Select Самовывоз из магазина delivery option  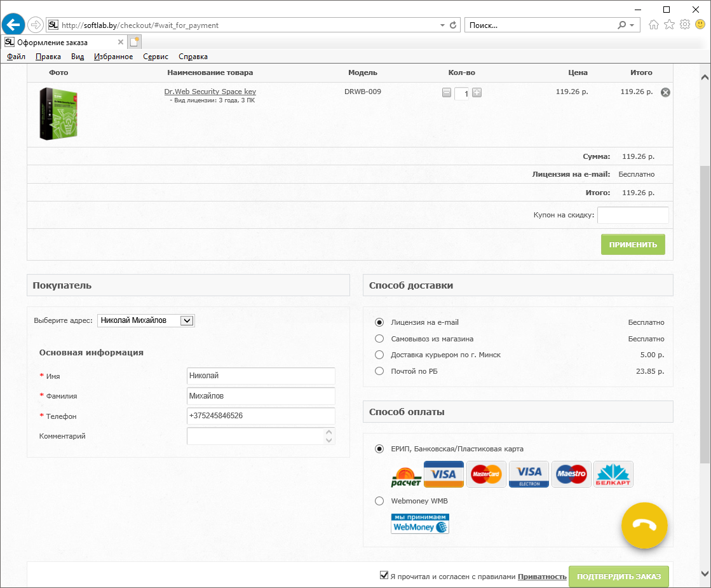pos(379,338)
